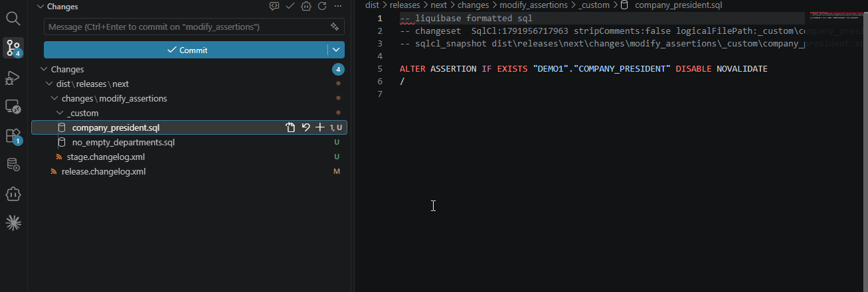Viewport: 868px width, 292px height.
Task: Open the robot-shaped Copilot icon in activity bar
Action: point(13,194)
